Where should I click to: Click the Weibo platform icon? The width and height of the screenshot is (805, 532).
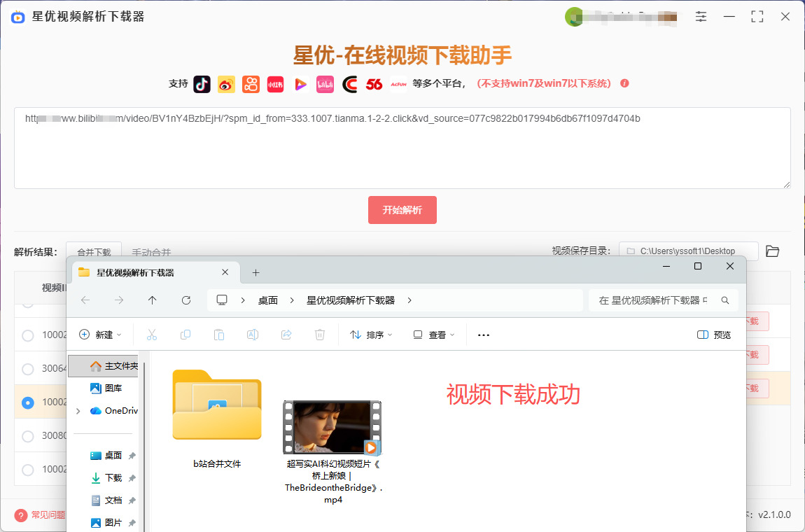226,84
